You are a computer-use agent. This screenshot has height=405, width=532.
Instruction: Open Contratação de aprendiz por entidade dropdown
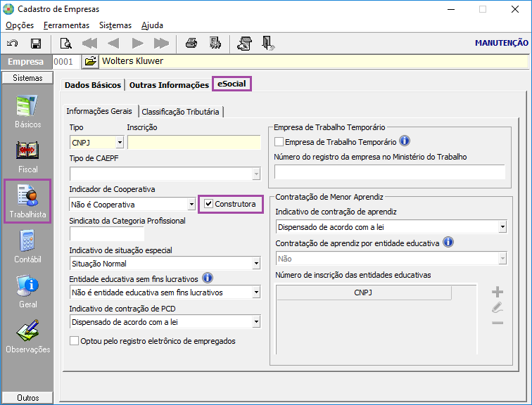[502, 259]
